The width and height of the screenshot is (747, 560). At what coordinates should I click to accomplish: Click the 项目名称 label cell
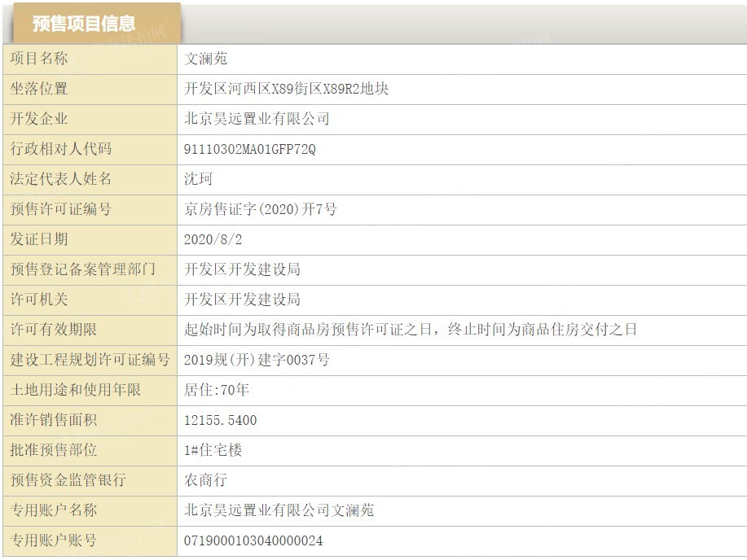point(90,59)
